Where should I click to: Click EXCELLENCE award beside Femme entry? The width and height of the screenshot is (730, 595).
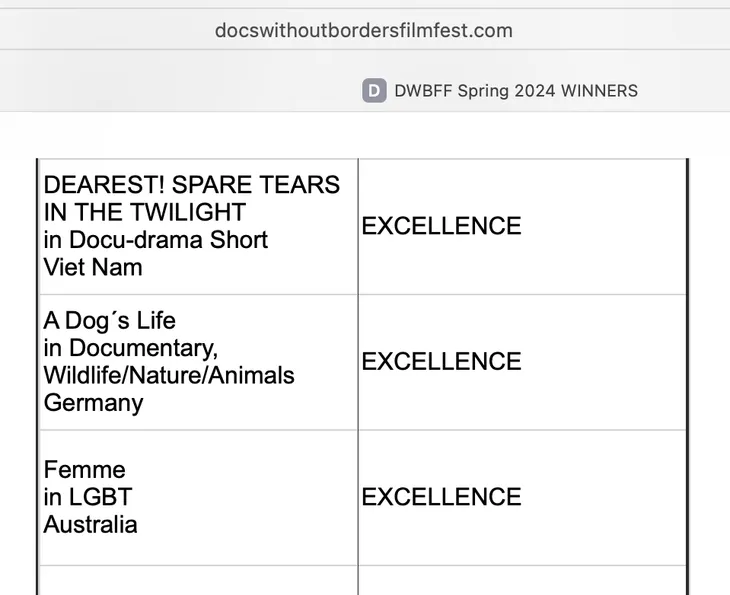(441, 497)
